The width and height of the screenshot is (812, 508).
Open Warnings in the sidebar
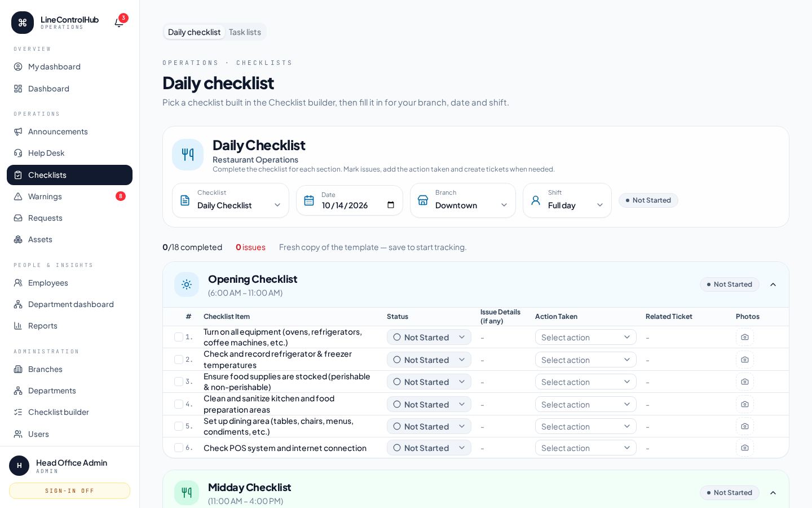(x=69, y=196)
